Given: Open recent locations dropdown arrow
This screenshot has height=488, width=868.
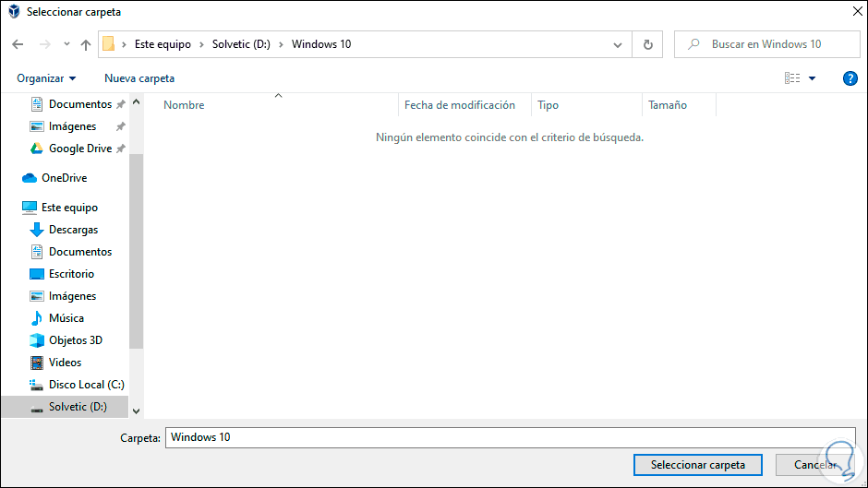Looking at the screenshot, I should [66, 44].
